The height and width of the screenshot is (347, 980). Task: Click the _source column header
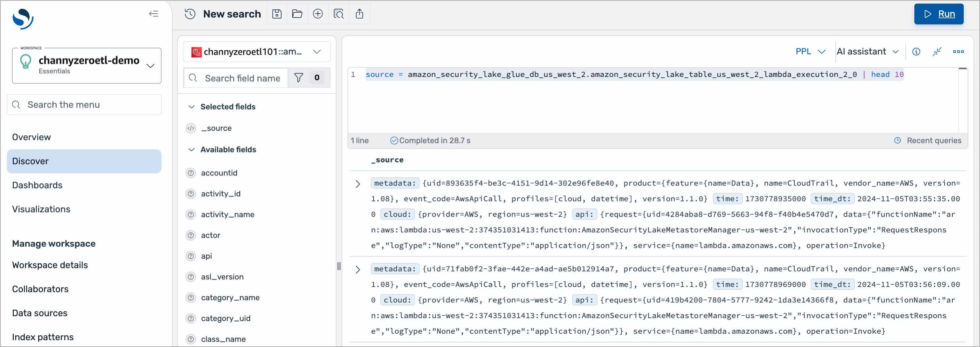[387, 160]
